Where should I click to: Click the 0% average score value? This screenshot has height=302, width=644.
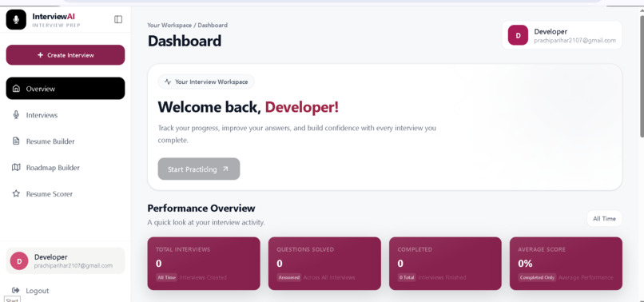click(x=525, y=264)
